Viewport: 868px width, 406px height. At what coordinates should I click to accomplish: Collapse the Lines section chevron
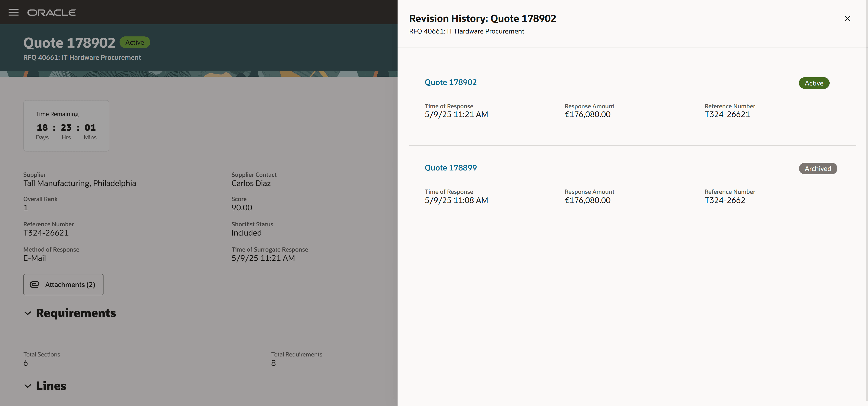pos(28,386)
